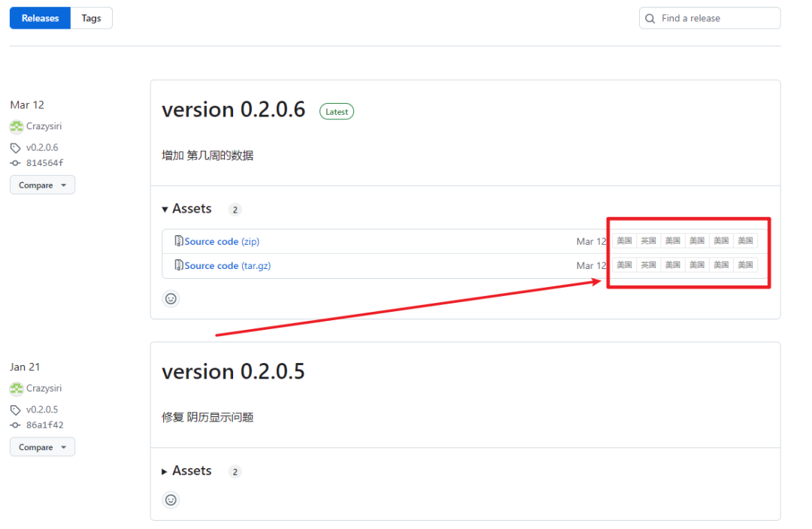The height and width of the screenshot is (529, 812).
Task: Open version 0.2.0.5 release title
Action: (233, 371)
